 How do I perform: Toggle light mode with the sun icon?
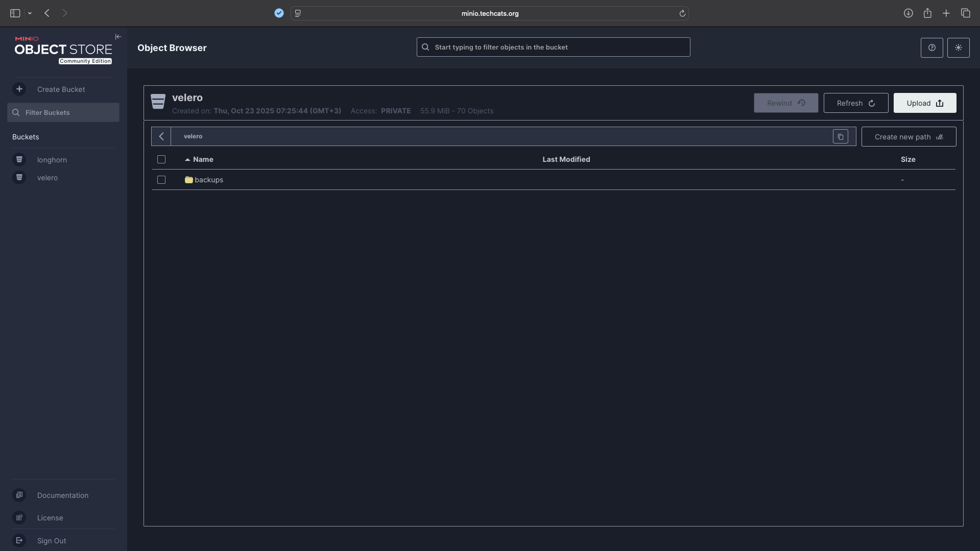click(x=959, y=47)
